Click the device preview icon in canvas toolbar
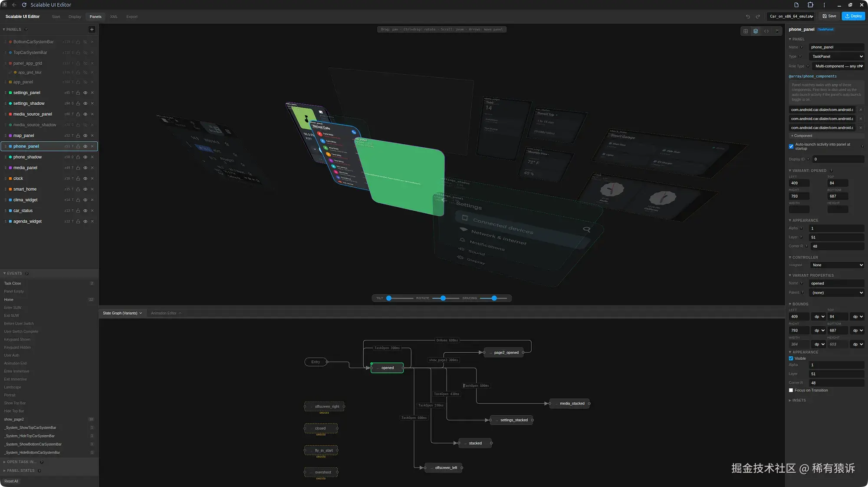Image resolution: width=868 pixels, height=487 pixels. click(x=777, y=31)
